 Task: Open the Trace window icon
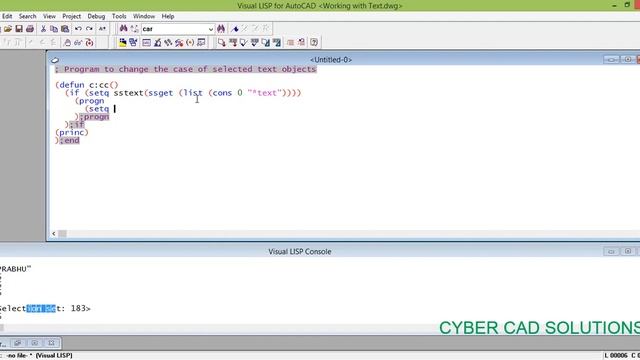tap(168, 42)
